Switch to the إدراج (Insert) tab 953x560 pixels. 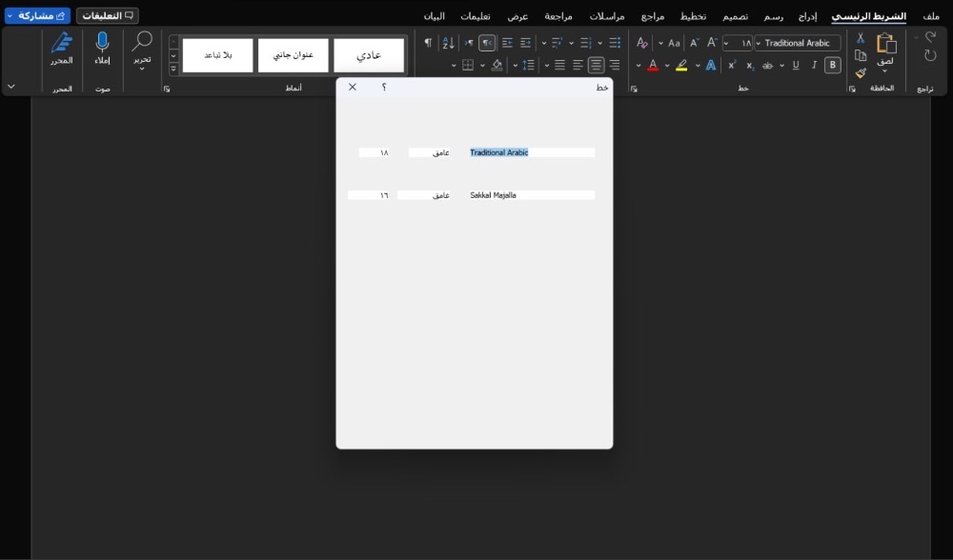click(808, 16)
